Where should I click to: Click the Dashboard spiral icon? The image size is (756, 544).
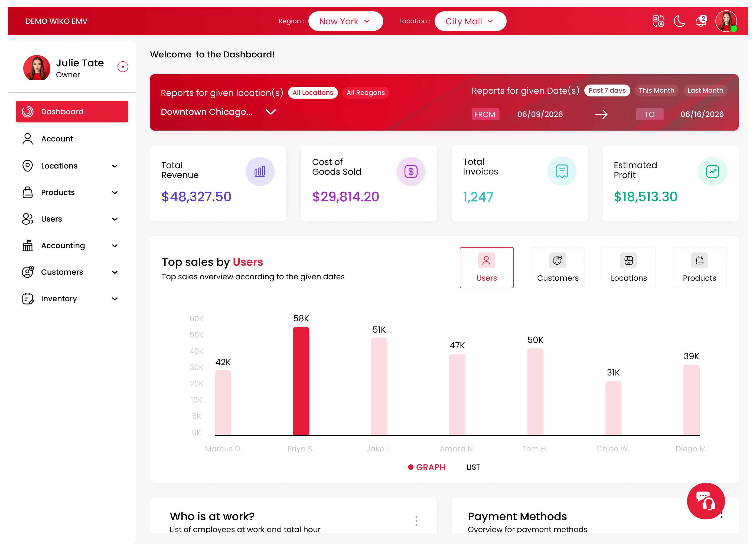tap(28, 111)
